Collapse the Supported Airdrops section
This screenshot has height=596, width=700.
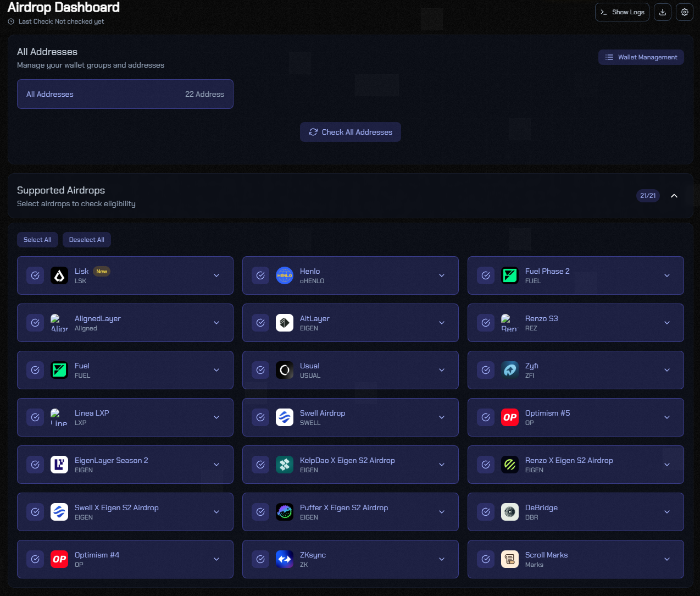pos(674,196)
